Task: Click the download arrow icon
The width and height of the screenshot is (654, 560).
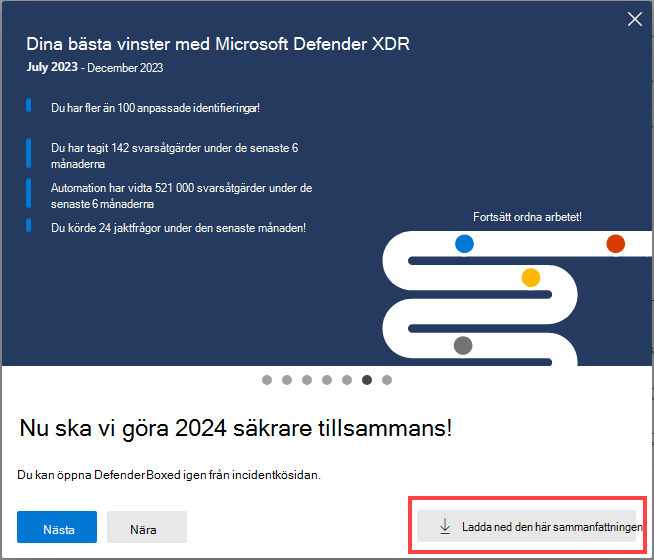Action: [445, 526]
